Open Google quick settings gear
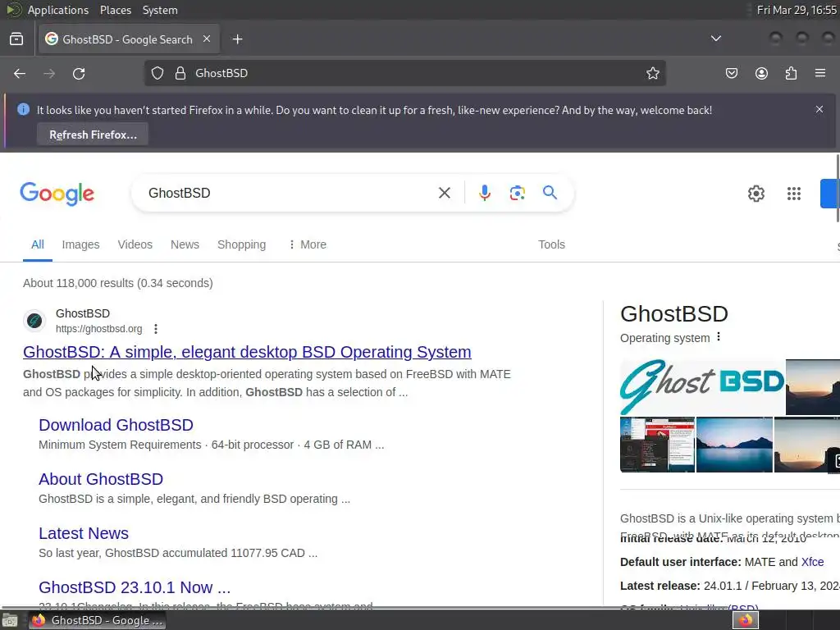The image size is (840, 630). click(756, 194)
